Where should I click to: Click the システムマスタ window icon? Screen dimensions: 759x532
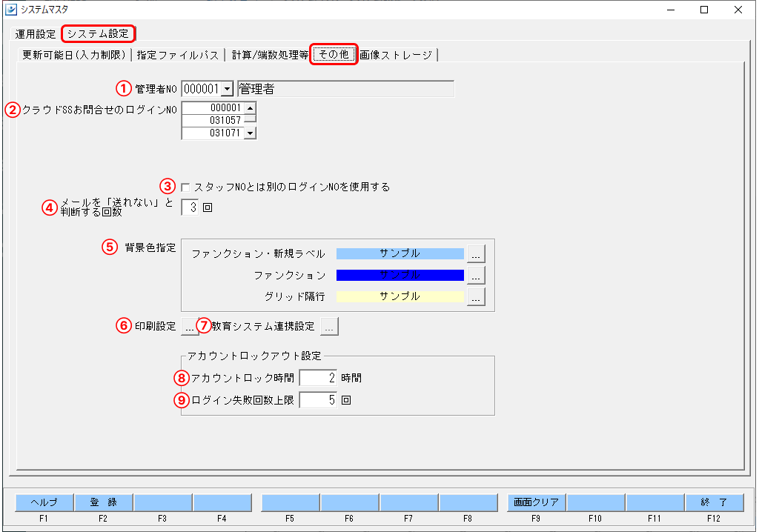coord(10,9)
